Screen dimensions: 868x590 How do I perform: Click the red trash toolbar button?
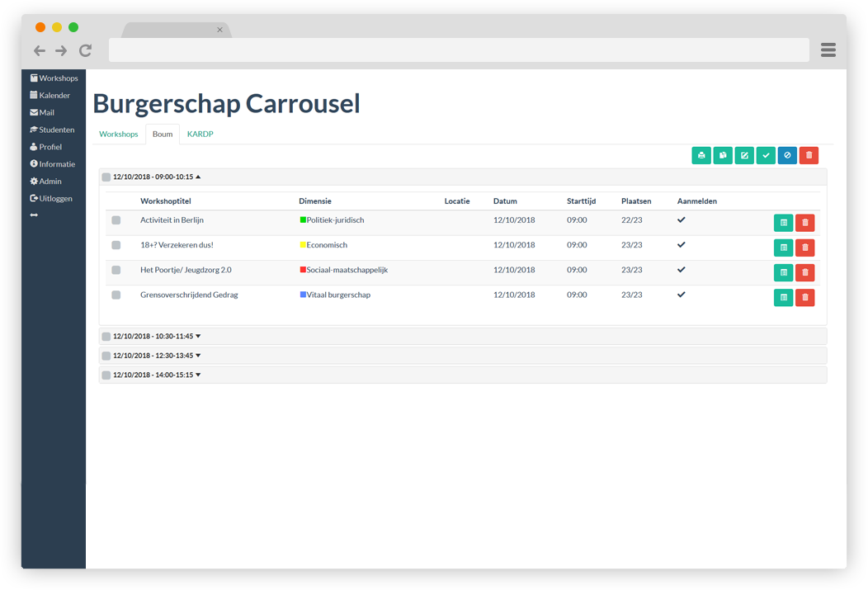(x=809, y=155)
